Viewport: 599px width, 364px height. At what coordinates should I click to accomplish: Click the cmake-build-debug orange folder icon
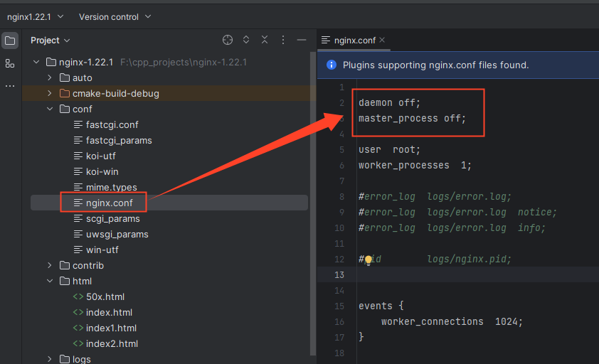(x=65, y=93)
